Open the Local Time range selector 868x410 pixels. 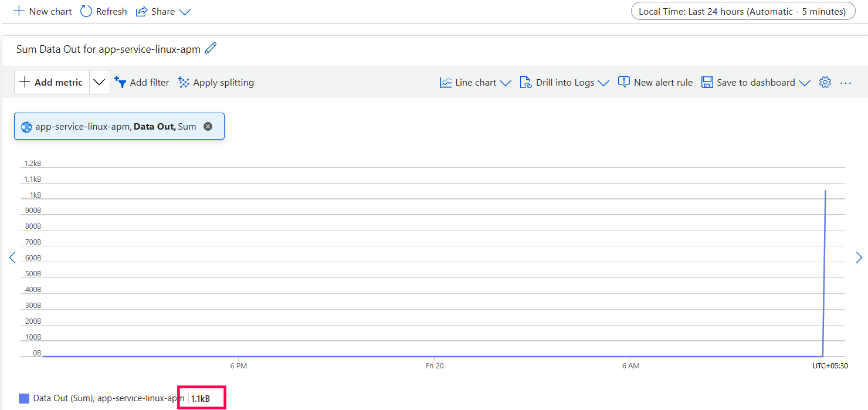pyautogui.click(x=742, y=11)
